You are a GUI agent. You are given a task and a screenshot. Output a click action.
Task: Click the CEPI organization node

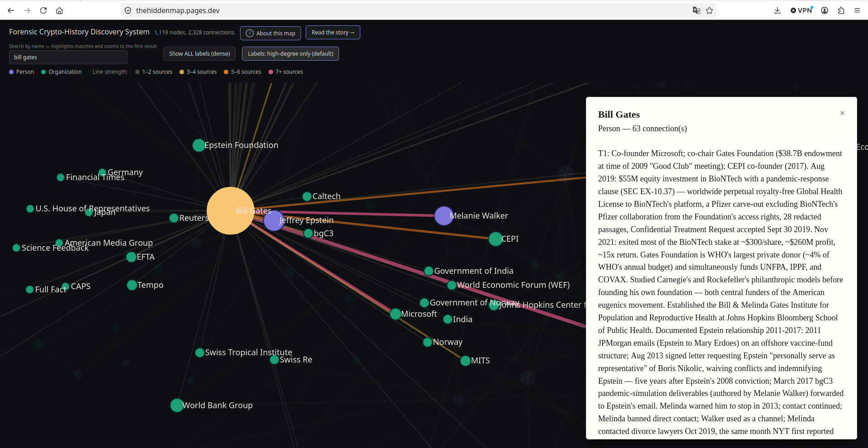[495, 239]
